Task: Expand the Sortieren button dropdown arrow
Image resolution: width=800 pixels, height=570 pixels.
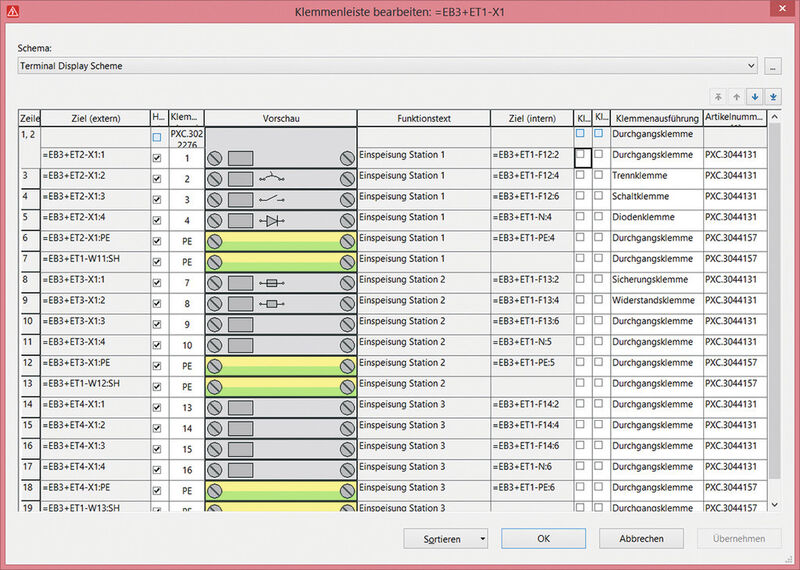Action: (482, 539)
